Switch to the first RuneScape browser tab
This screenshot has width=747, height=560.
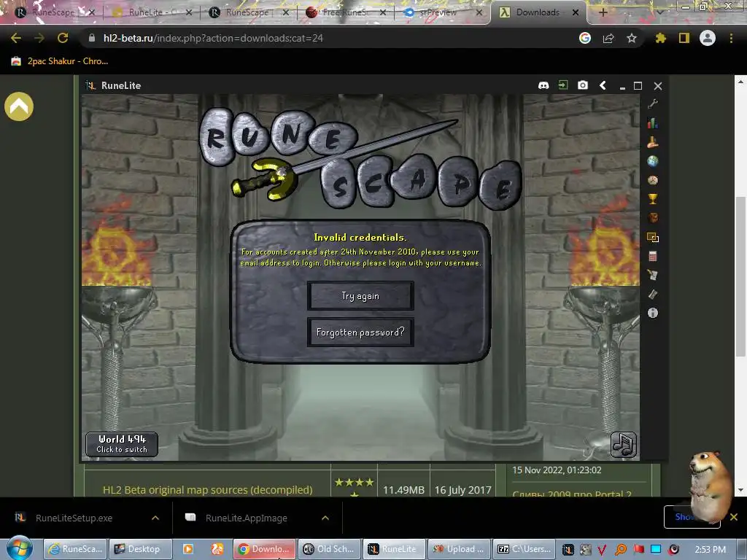point(53,12)
